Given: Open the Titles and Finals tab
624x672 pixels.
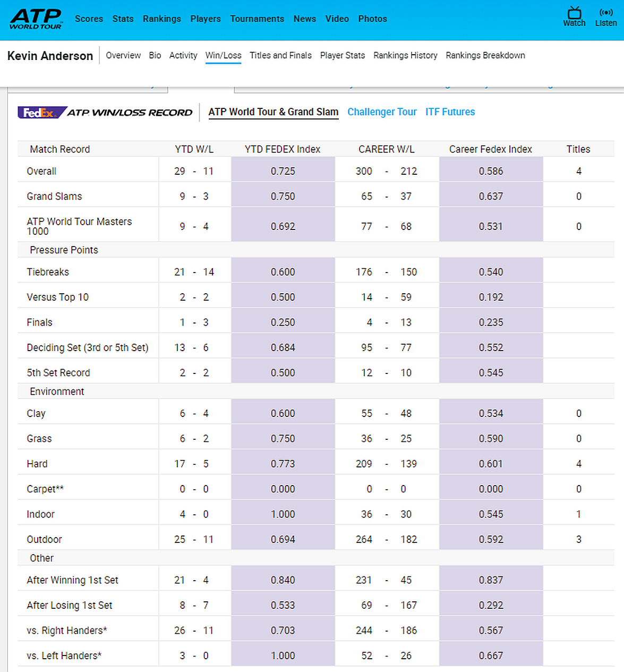Looking at the screenshot, I should [x=280, y=55].
